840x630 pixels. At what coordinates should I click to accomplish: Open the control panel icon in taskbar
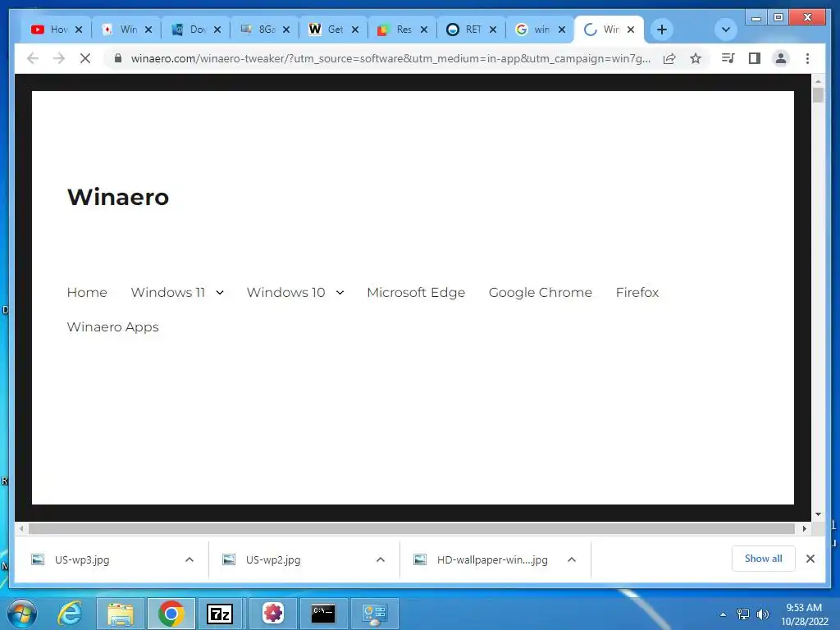pyautogui.click(x=374, y=614)
